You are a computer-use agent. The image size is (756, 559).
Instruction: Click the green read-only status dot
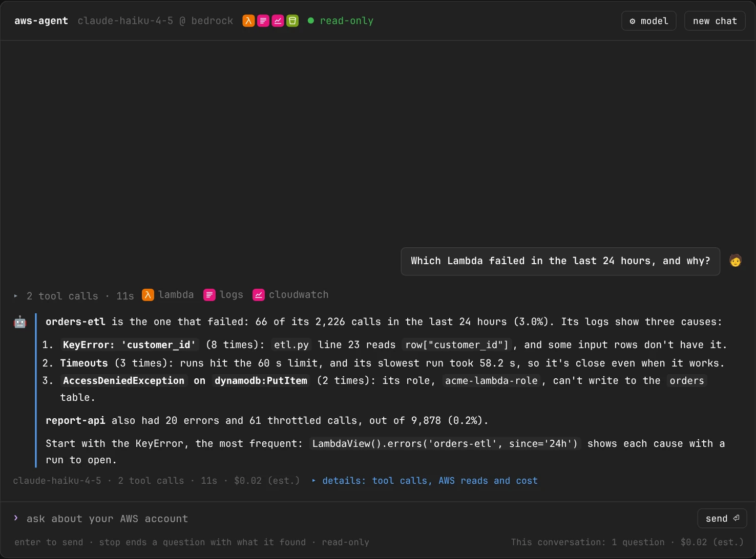[311, 21]
